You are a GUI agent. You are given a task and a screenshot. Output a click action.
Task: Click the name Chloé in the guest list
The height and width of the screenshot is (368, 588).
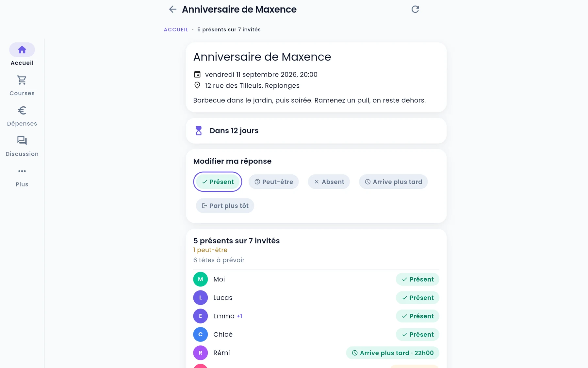[x=223, y=334]
